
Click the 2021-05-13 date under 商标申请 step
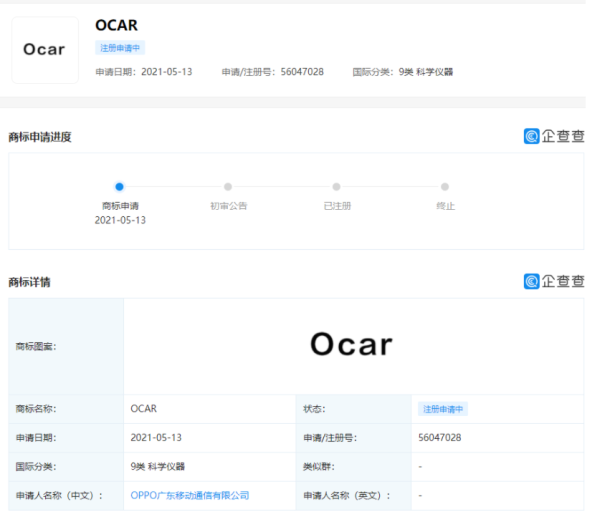coord(120,220)
